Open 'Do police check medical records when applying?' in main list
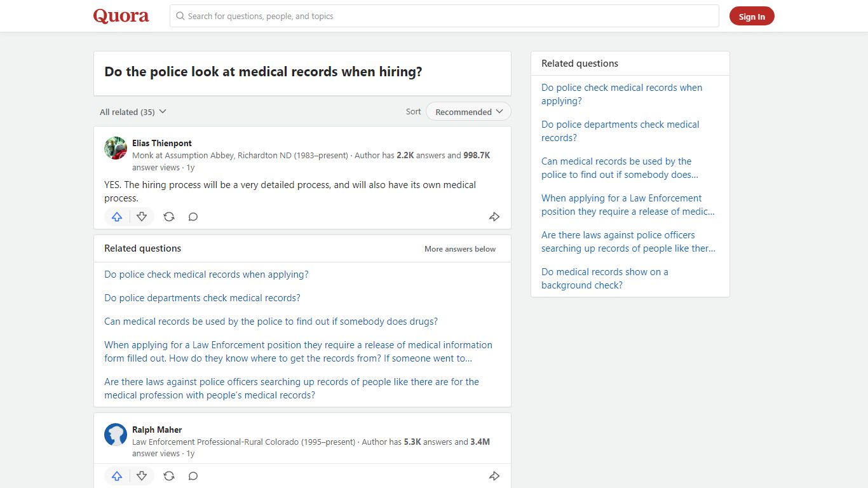 coord(207,274)
